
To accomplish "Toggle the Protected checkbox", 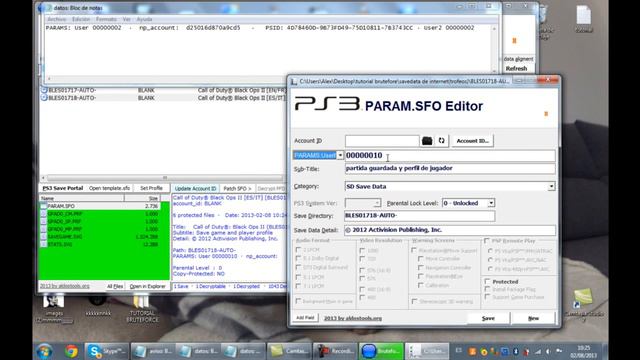I will pos(487,282).
